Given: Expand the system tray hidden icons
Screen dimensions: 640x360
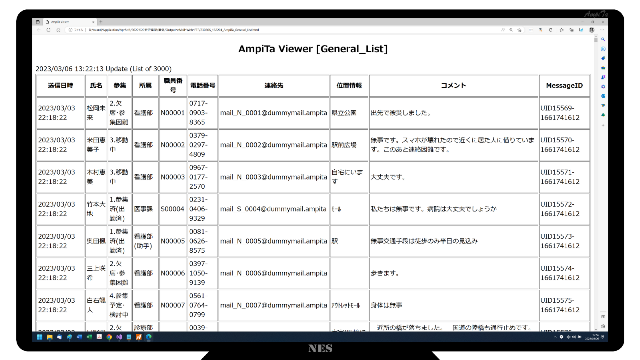Looking at the screenshot, I should point(556,337).
